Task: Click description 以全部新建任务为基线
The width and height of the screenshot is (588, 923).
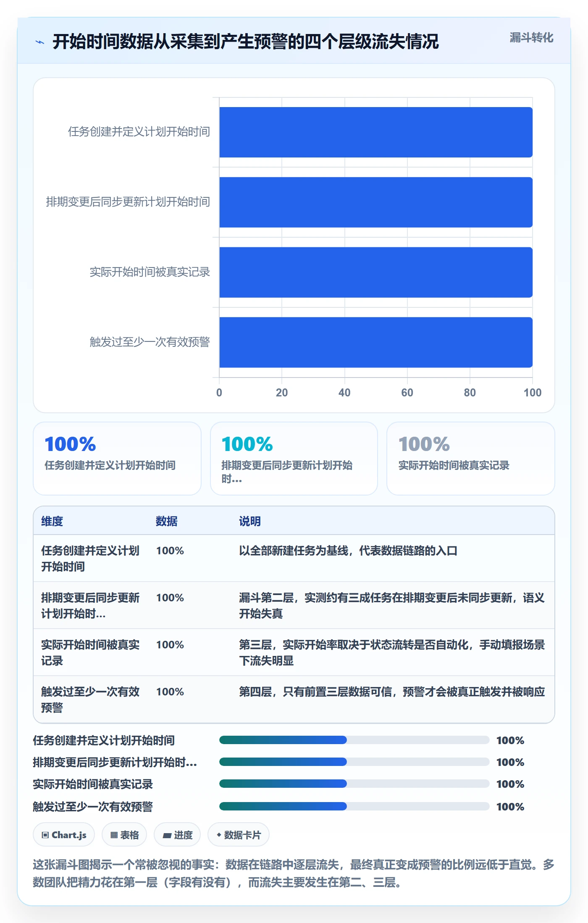Action: [x=348, y=551]
